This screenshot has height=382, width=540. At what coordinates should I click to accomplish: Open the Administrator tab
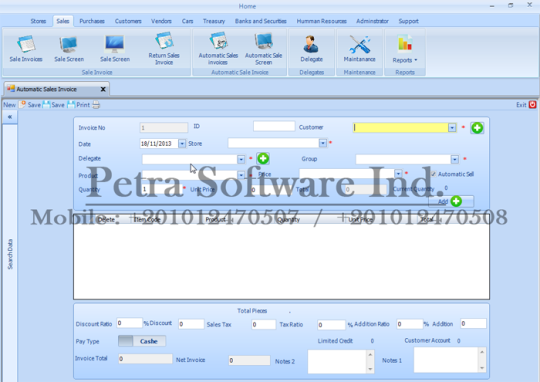coord(372,21)
